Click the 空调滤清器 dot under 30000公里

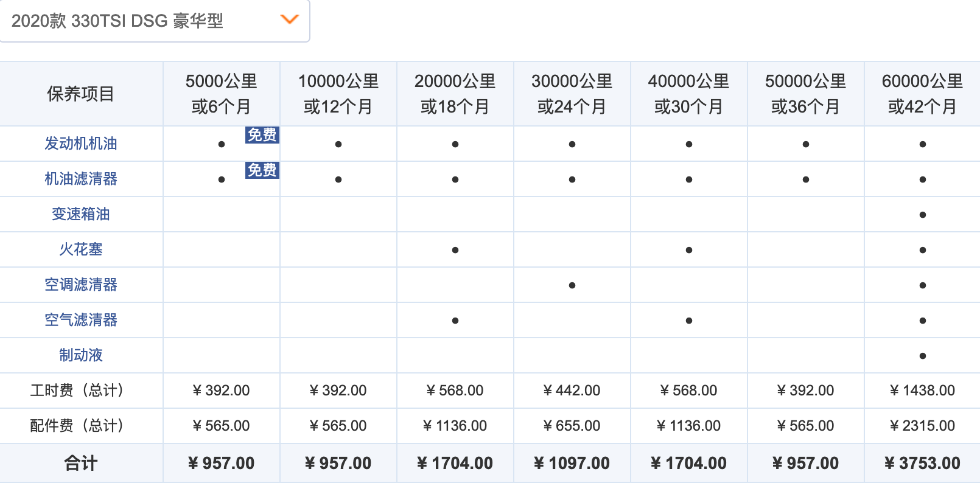(572, 285)
